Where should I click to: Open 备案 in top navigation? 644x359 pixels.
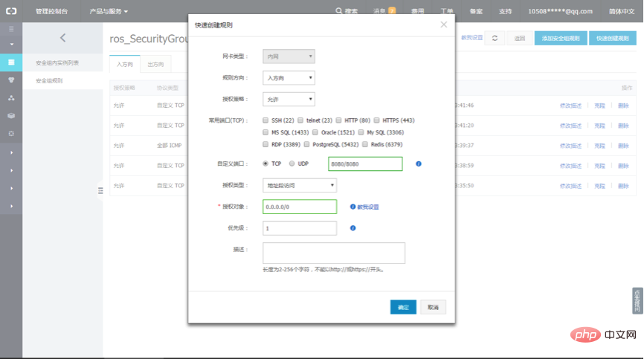pos(476,11)
